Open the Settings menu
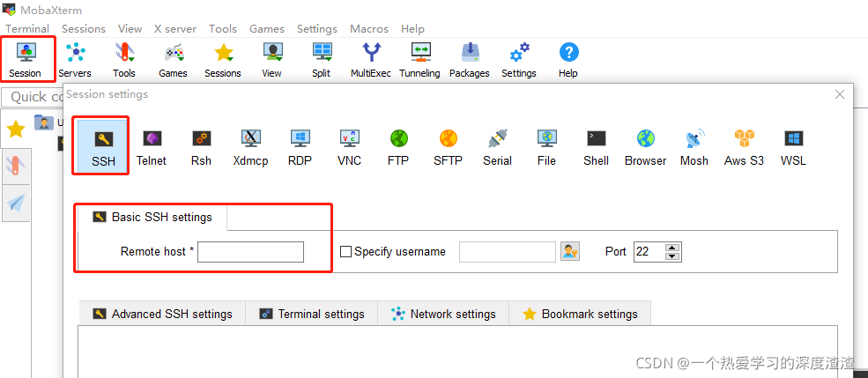The width and height of the screenshot is (868, 378). (x=317, y=29)
